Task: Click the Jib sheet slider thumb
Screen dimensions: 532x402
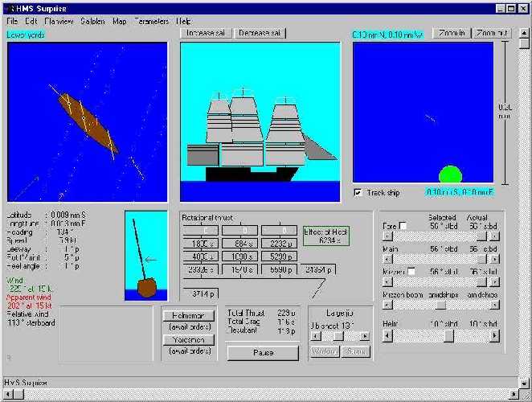Action: pyautogui.click(x=338, y=336)
